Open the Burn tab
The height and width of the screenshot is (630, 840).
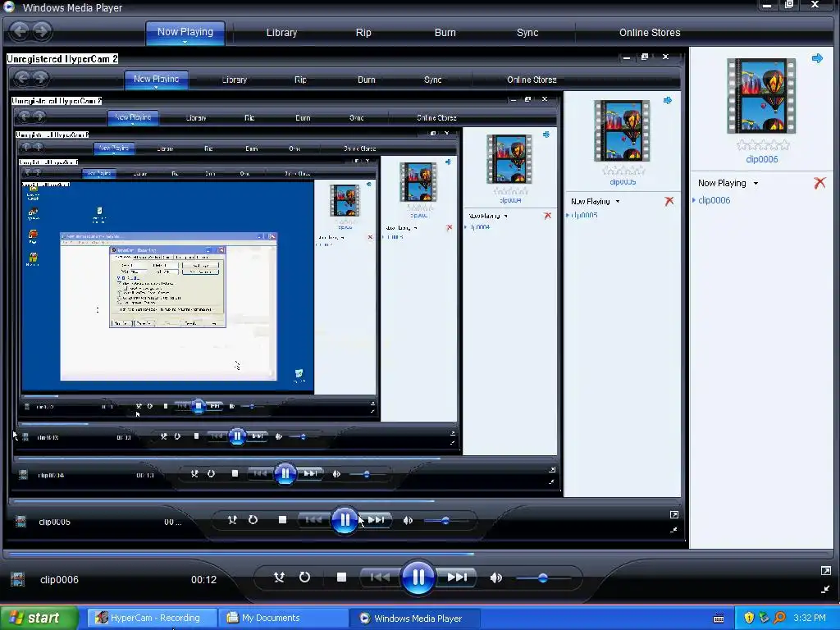(x=445, y=33)
